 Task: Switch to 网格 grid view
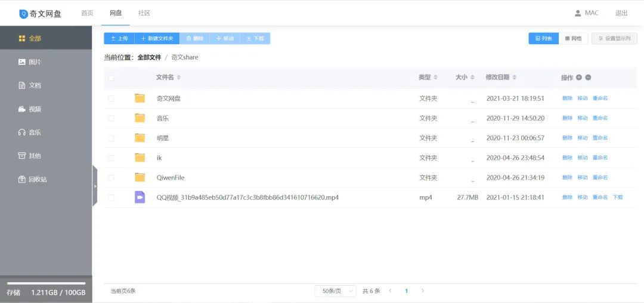tap(574, 38)
